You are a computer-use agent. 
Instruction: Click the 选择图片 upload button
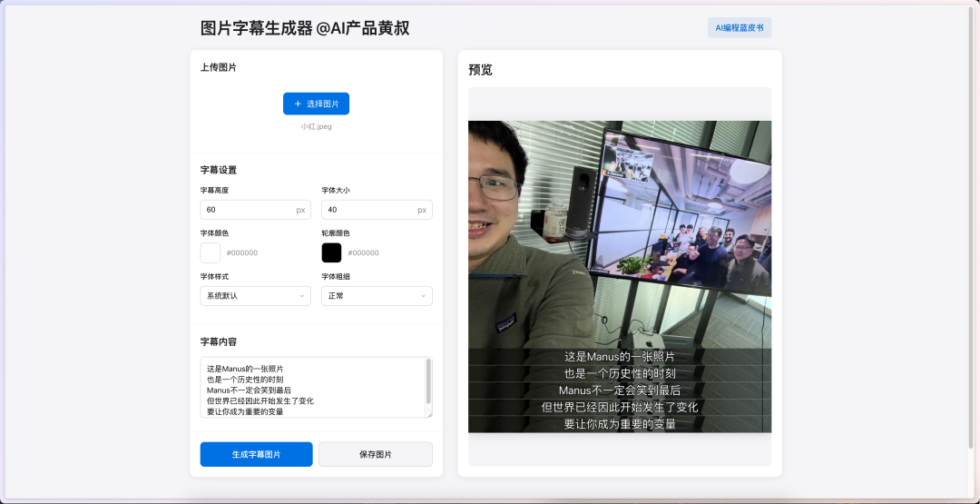pos(316,104)
